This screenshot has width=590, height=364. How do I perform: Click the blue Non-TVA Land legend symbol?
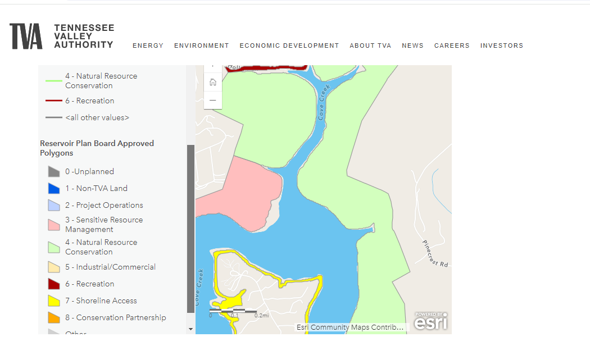tap(53, 188)
